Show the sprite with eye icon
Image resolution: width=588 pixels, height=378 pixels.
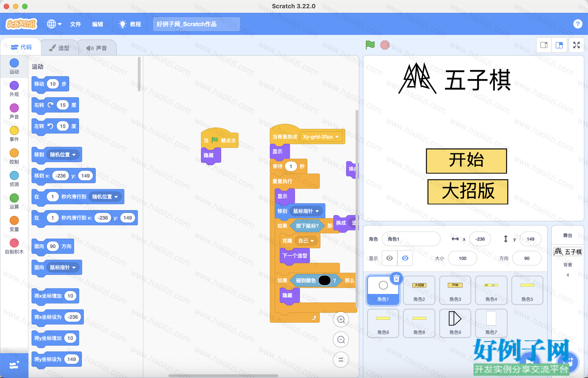tap(389, 258)
